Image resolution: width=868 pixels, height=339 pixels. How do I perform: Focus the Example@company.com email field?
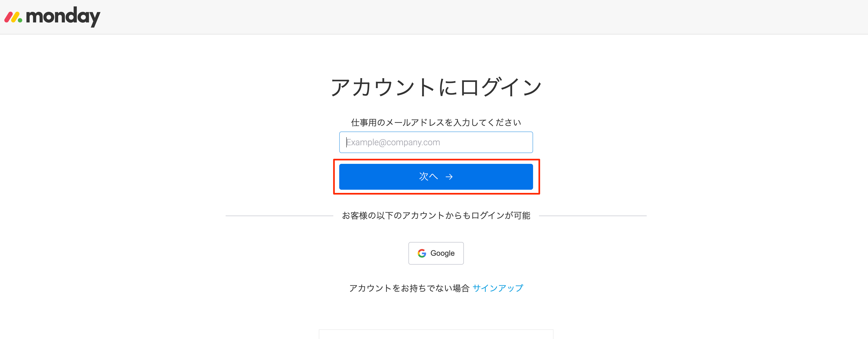(x=436, y=142)
